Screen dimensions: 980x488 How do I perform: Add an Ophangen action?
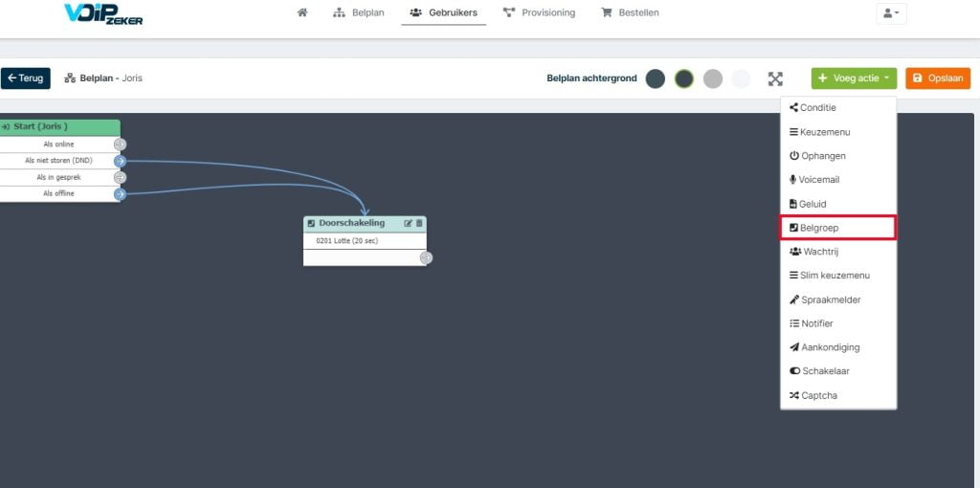pyautogui.click(x=838, y=156)
